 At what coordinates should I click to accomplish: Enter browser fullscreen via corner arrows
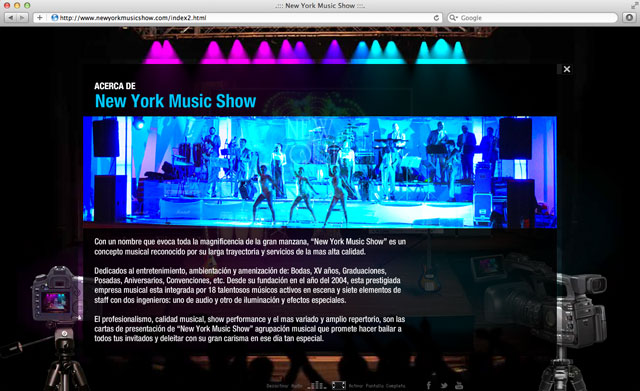tap(635, 5)
